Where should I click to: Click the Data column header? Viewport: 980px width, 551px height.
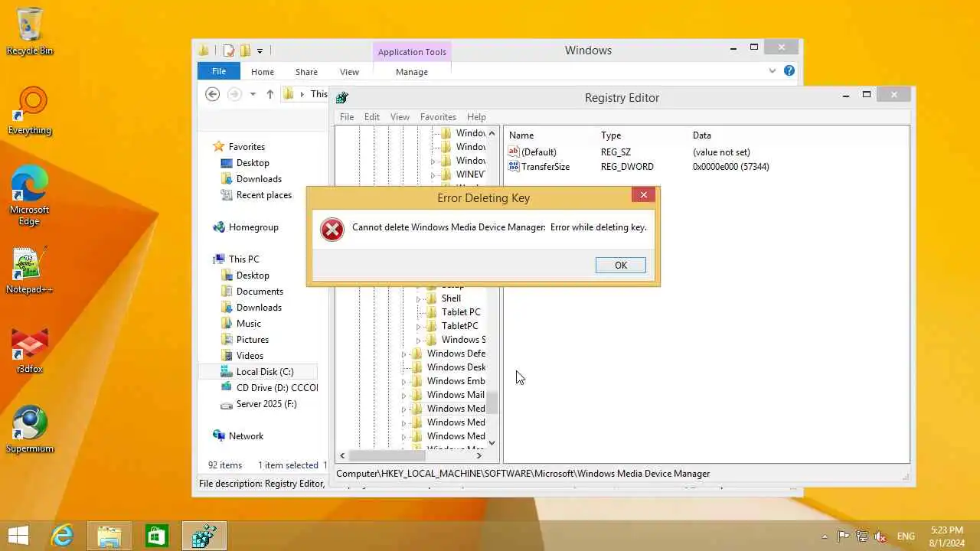[x=702, y=135]
